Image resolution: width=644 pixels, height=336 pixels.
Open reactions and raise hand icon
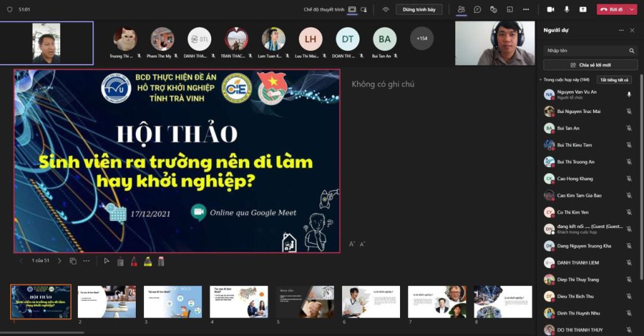click(494, 9)
